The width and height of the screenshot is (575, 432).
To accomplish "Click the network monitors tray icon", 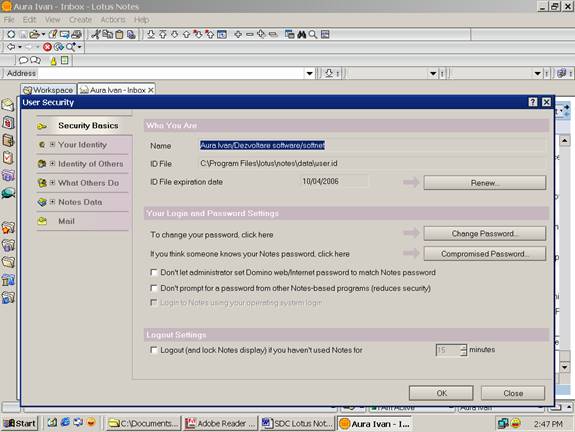I will (502, 424).
